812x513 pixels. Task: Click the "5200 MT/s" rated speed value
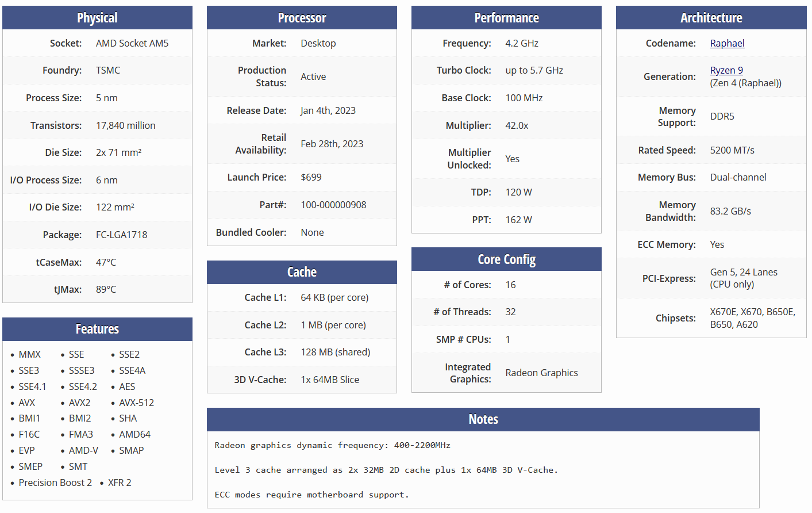point(732,150)
